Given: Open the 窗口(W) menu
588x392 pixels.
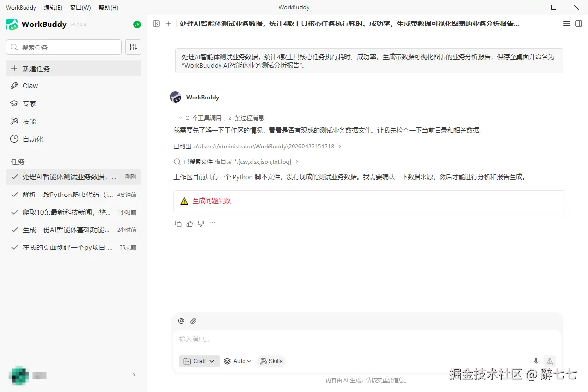Looking at the screenshot, I should [x=80, y=8].
